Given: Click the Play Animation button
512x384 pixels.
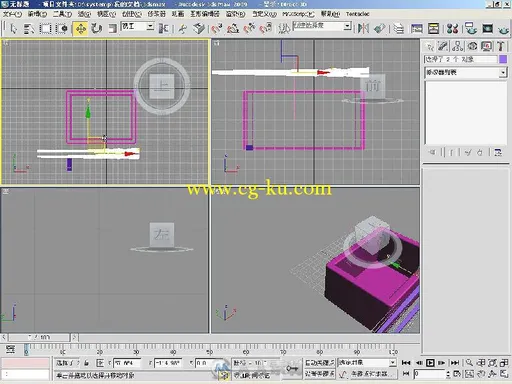Looking at the screenshot, I should pyautogui.click(x=430, y=363).
